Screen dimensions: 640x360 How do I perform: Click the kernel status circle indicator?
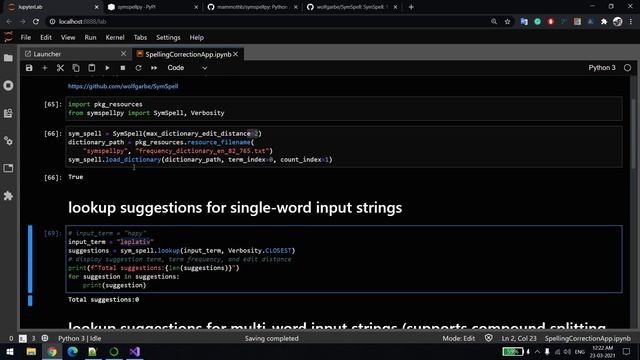(x=627, y=68)
